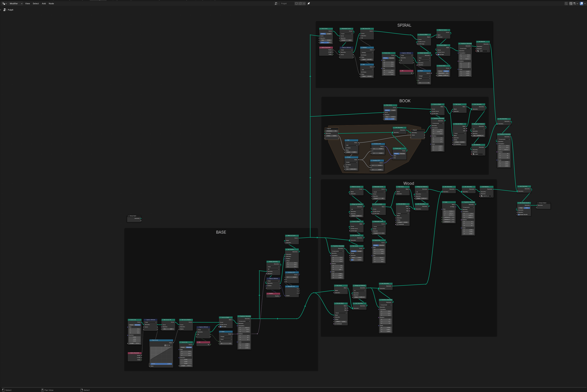Open the Add menu
The height and width of the screenshot is (392, 587).
[44, 4]
